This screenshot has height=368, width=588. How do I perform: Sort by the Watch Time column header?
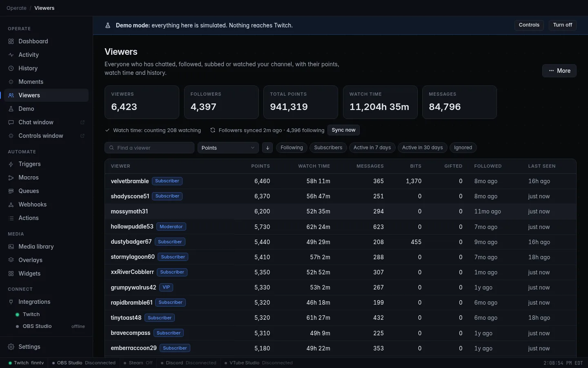[x=314, y=166]
